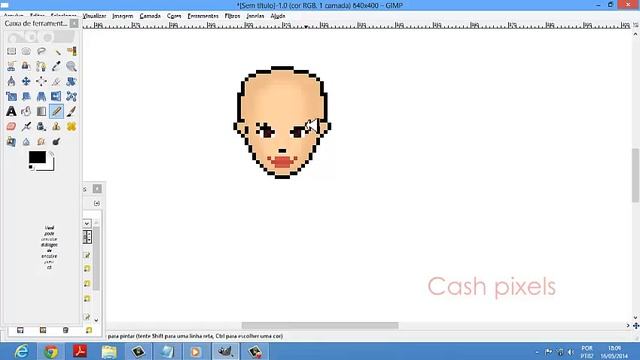This screenshot has width=640, height=360.
Task: Open the Ajuda menu
Action: coord(278,16)
